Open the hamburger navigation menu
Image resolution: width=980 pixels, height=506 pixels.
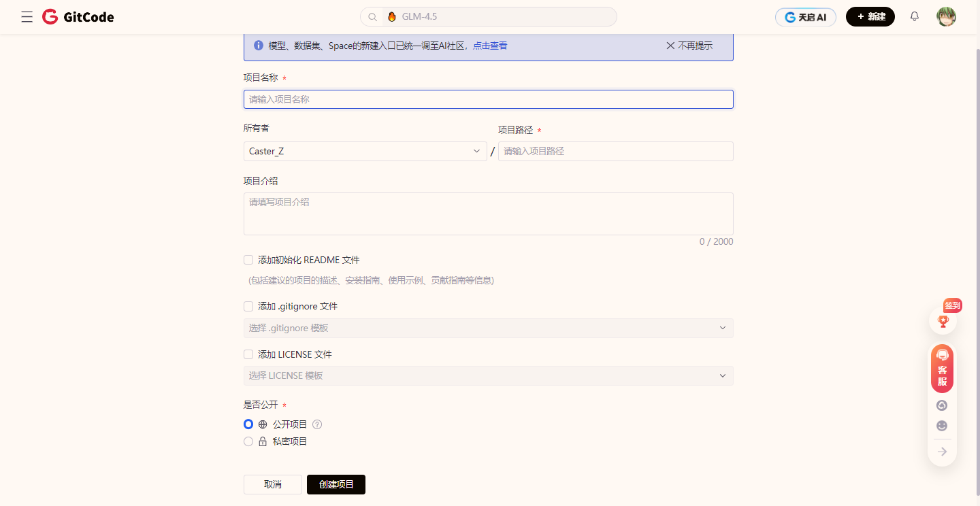pyautogui.click(x=27, y=17)
